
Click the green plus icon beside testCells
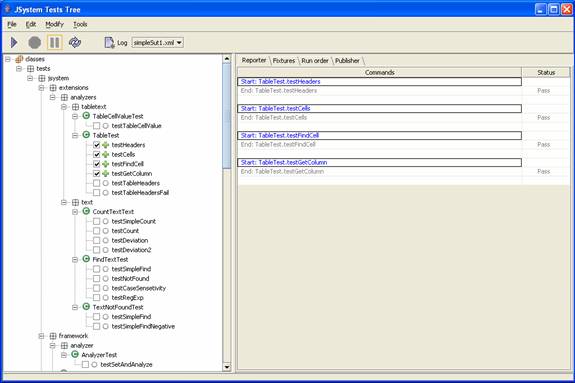pos(106,154)
